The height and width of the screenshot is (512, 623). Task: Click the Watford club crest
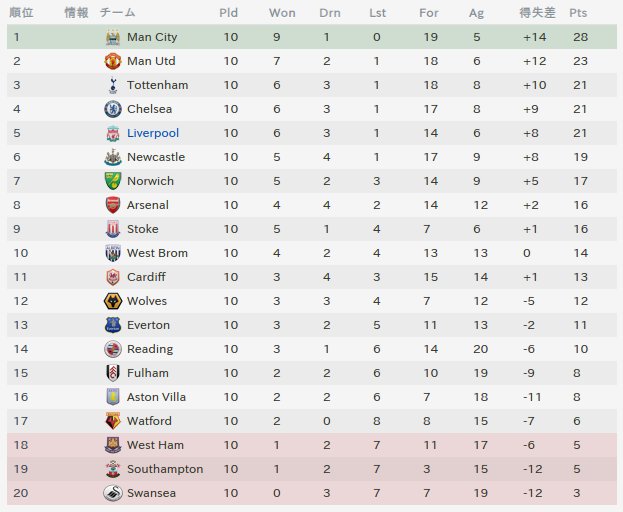[113, 421]
